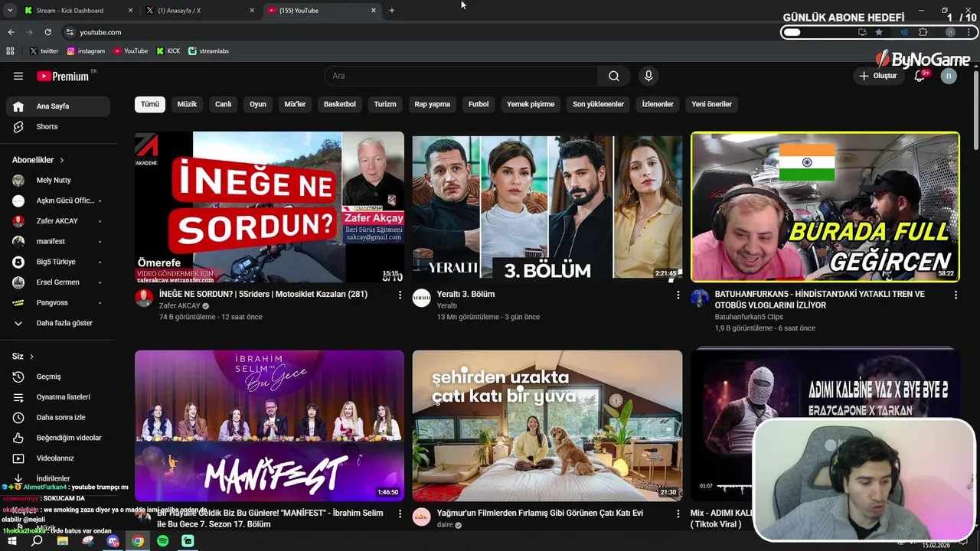Open Batuhanfurkan5 Clips channel avatar
Screen dimensions: 980x551
click(x=700, y=298)
